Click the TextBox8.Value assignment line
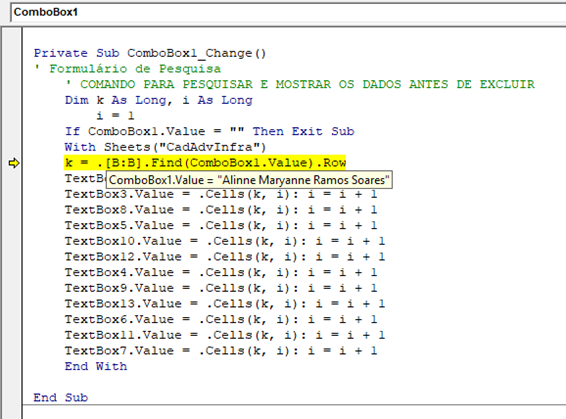Image resolution: width=566 pixels, height=419 pixels. [x=221, y=210]
